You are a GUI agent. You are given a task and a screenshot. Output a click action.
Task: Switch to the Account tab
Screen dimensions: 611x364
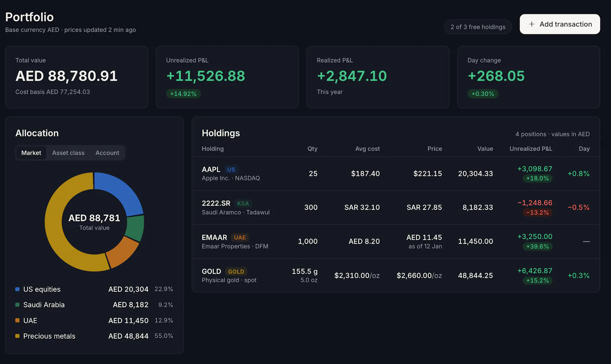(x=107, y=153)
